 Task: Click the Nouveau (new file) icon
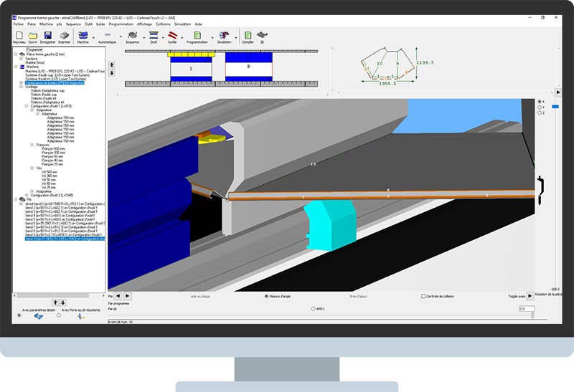pos(19,34)
